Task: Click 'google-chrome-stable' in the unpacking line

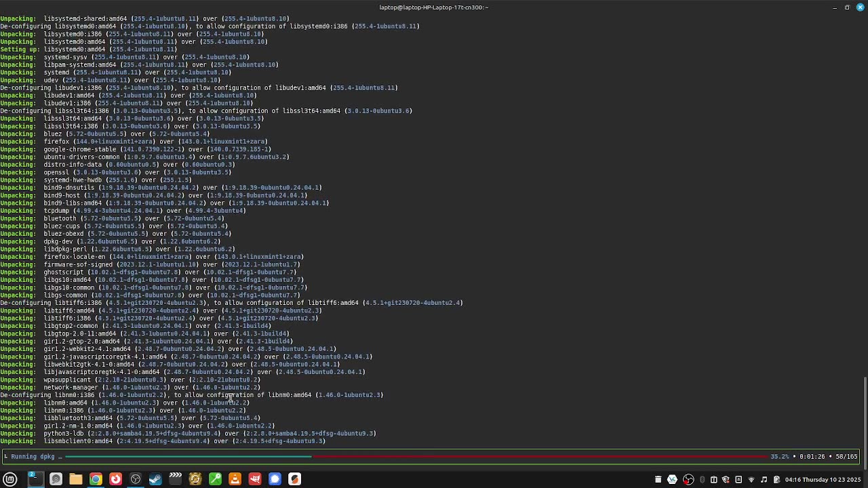Action: [x=80, y=149]
